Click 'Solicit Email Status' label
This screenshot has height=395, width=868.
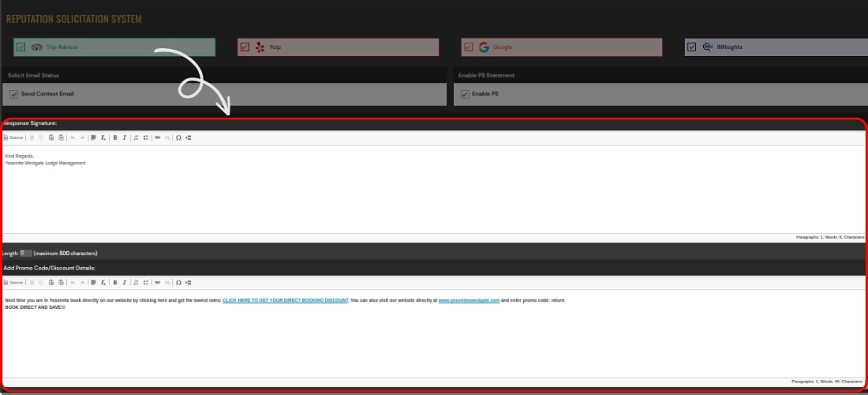pyautogui.click(x=33, y=75)
